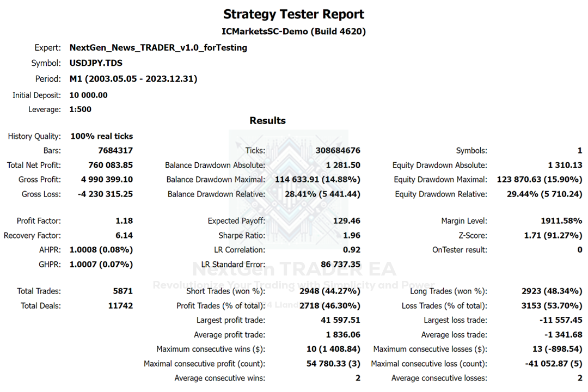Click the Initial Deposit value 10 000.00
The width and height of the screenshot is (588, 392).
89,95
